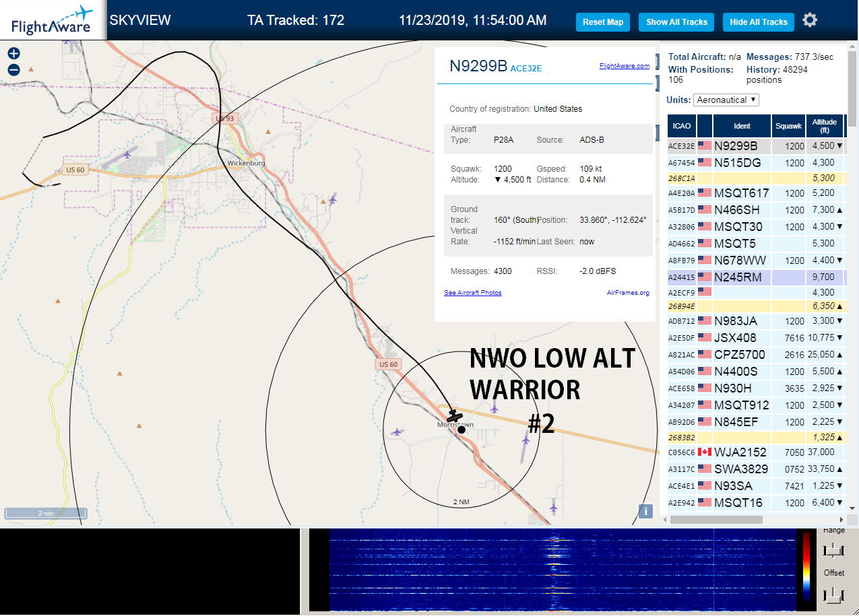859x616 pixels.
Task: Click the blue info icon on the map
Action: pyautogui.click(x=645, y=511)
